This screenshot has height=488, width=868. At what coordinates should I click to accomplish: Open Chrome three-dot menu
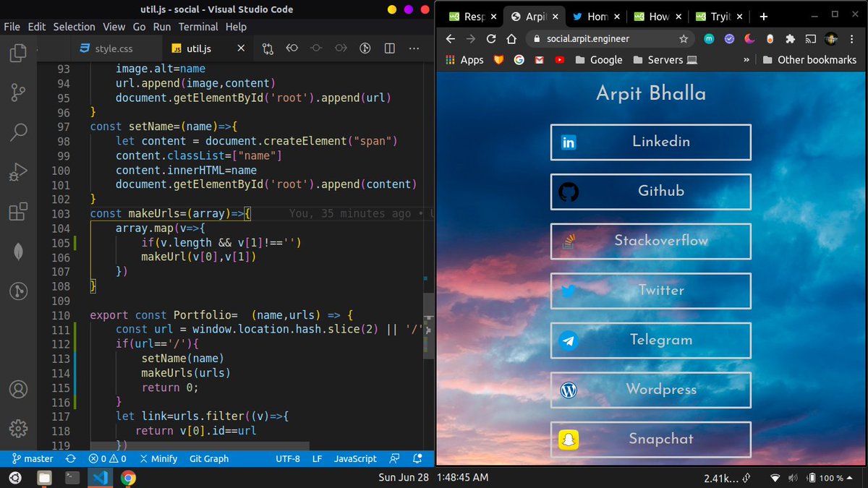tap(854, 39)
